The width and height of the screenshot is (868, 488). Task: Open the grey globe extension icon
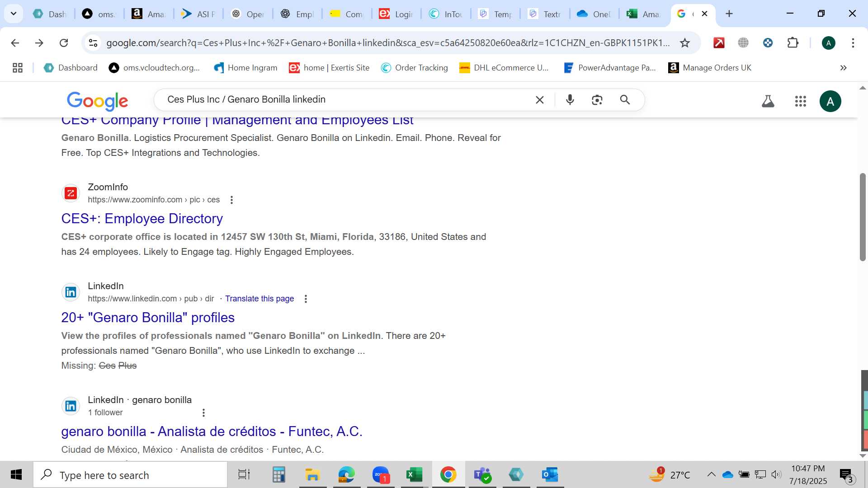click(x=743, y=43)
